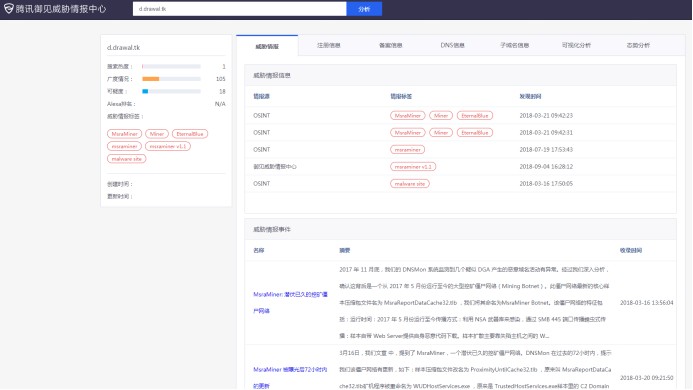Click the 可疑度 value 18

click(222, 91)
